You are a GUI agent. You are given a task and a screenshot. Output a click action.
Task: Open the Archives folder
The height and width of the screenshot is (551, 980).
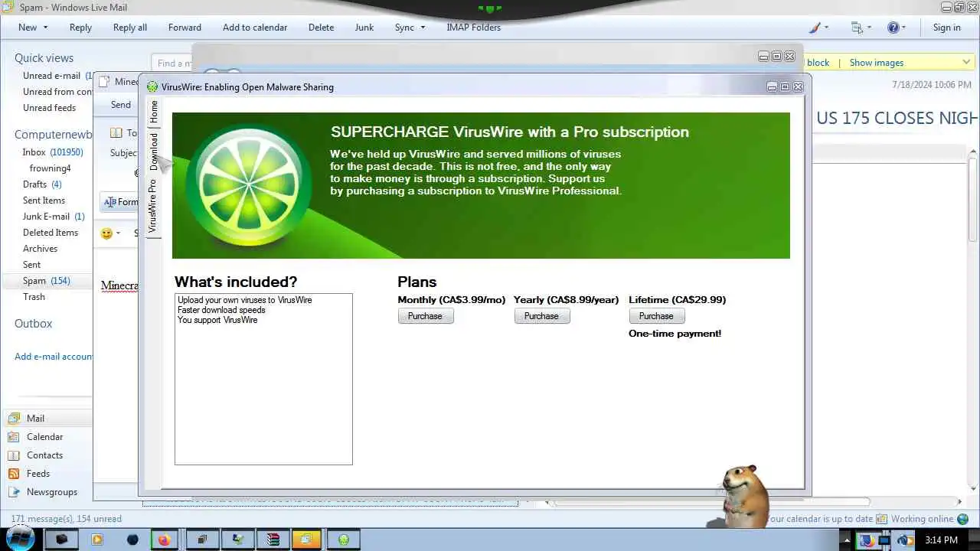(40, 249)
